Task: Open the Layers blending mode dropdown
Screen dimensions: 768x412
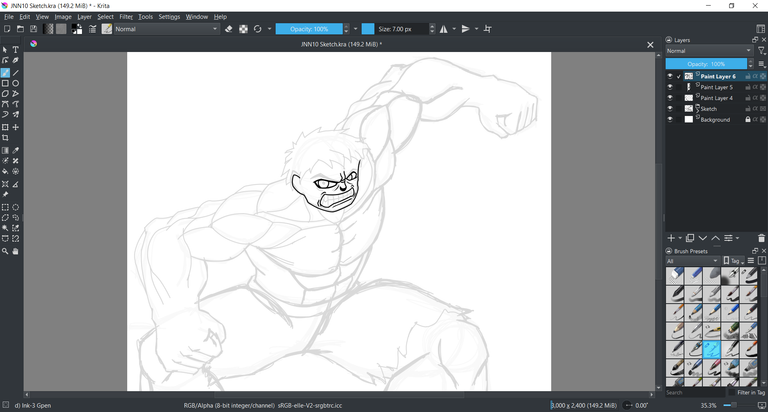Action: pos(709,50)
